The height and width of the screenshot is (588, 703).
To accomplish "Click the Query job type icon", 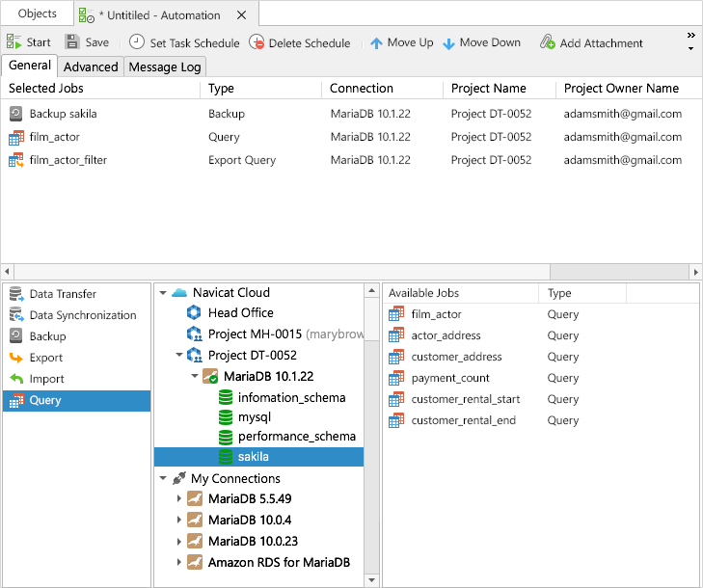I will pos(16,400).
